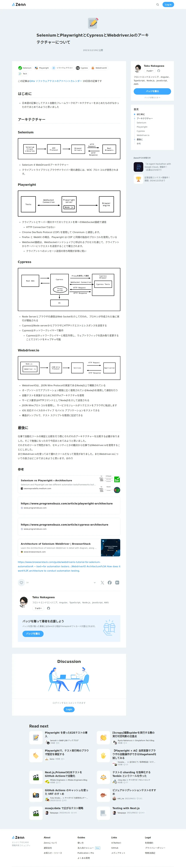Image resolution: width=186 pixels, height=868 pixels.
Task: Like the article with the heart button
Action: 22,582
